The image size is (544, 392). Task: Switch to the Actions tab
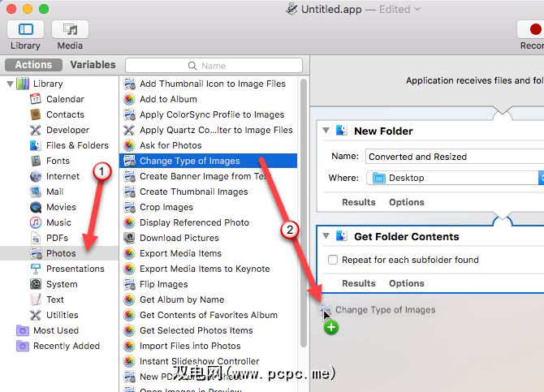tap(33, 65)
